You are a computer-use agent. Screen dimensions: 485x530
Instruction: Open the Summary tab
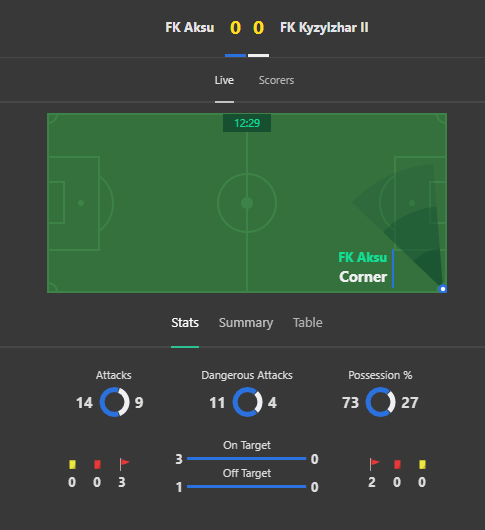tap(246, 323)
